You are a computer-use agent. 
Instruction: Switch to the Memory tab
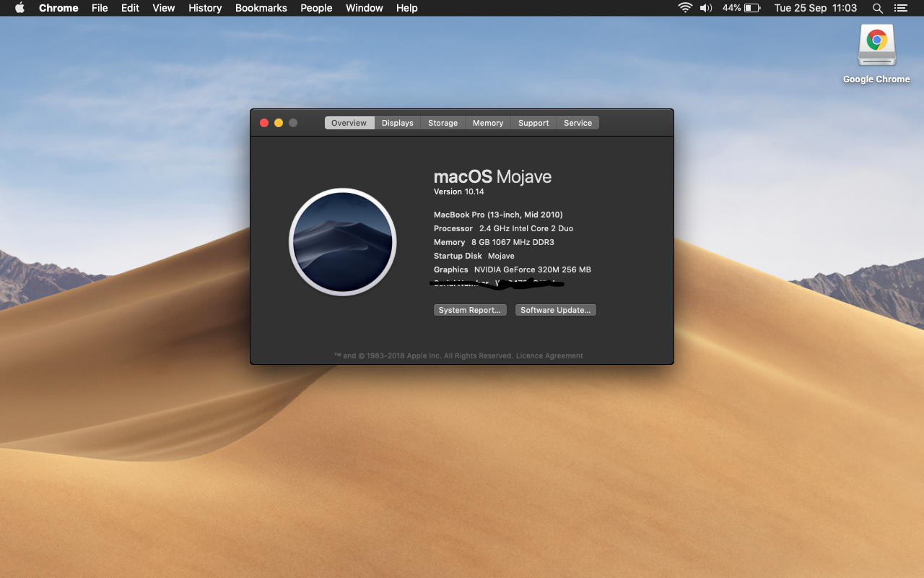[488, 123]
